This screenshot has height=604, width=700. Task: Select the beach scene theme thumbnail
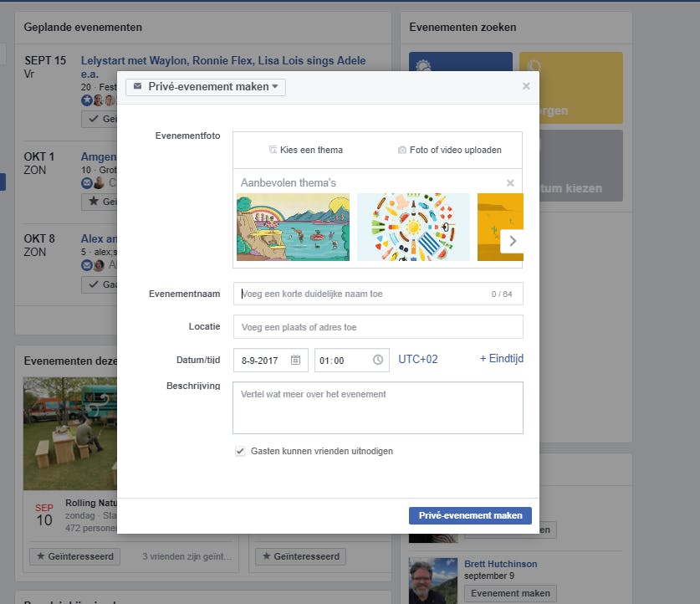pos(293,226)
